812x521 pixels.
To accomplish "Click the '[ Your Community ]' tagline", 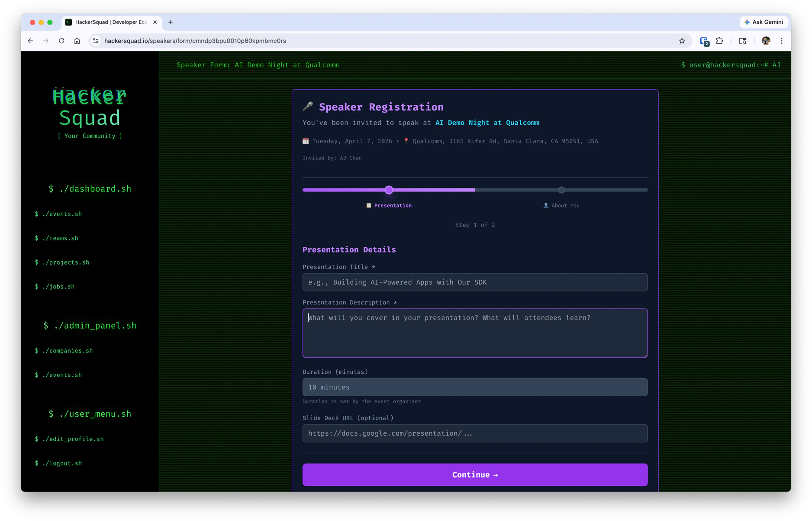I will (90, 136).
